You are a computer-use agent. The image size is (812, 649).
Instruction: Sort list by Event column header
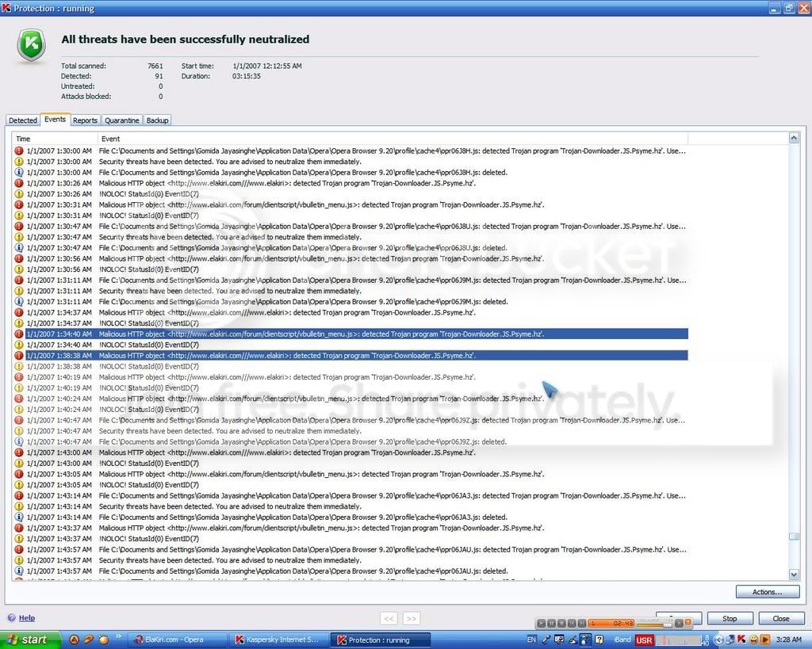coord(393,139)
